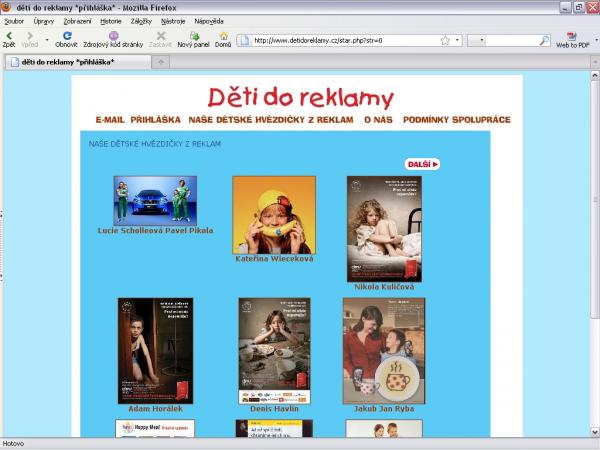Open the PŘIHLÁŠKA page link
The width and height of the screenshot is (600, 450).
[x=155, y=120]
